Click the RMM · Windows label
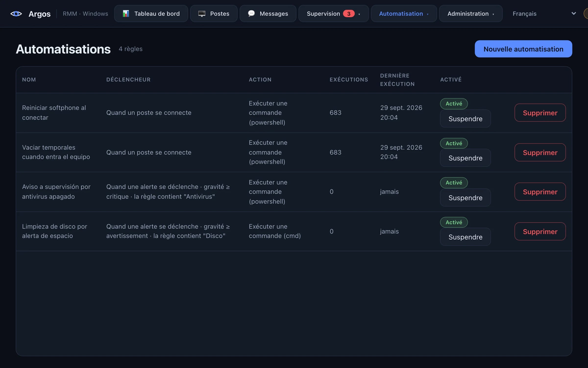588x368 pixels. pyautogui.click(x=85, y=14)
